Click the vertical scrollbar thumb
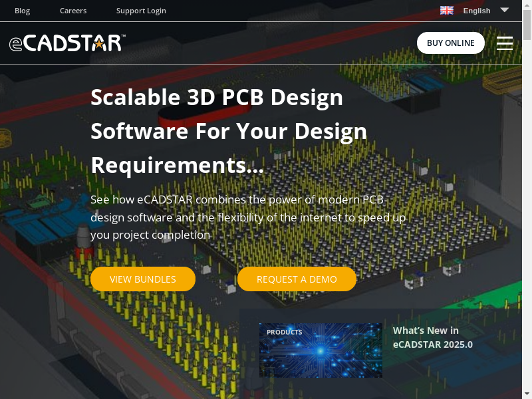Image resolution: width=532 pixels, height=399 pixels. 527,25
